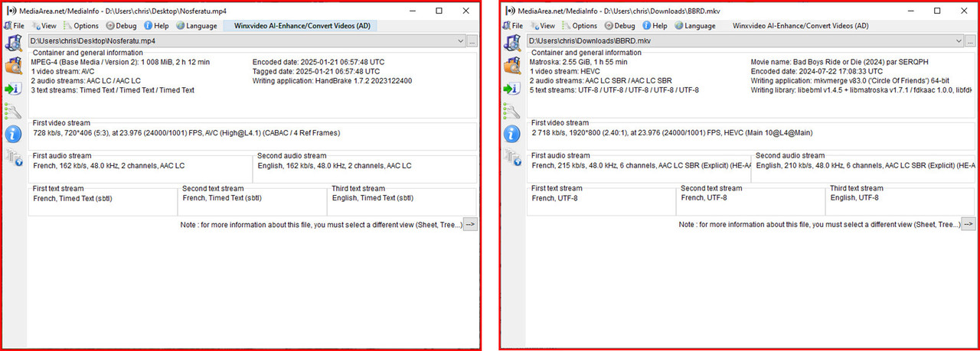Click the Open File icon in BBRD window sidebar
The image size is (980, 351).
coord(511,43)
